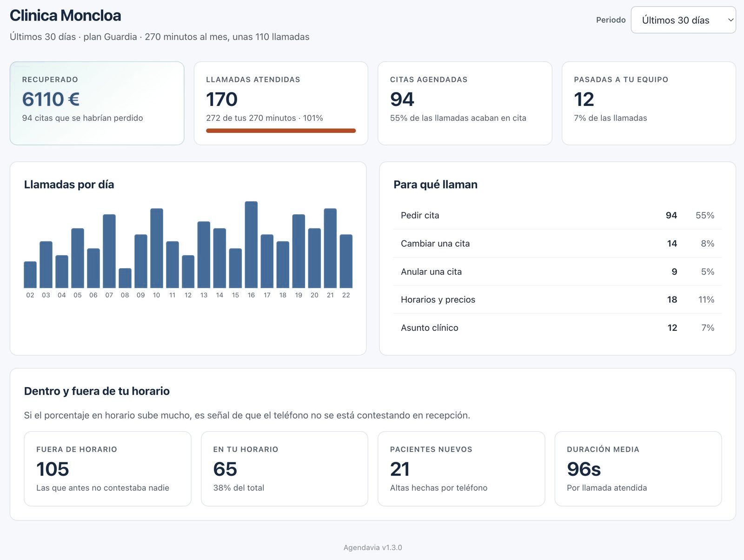744x560 pixels.
Task: Click the 22 day label on chart axis
Action: pyautogui.click(x=346, y=295)
